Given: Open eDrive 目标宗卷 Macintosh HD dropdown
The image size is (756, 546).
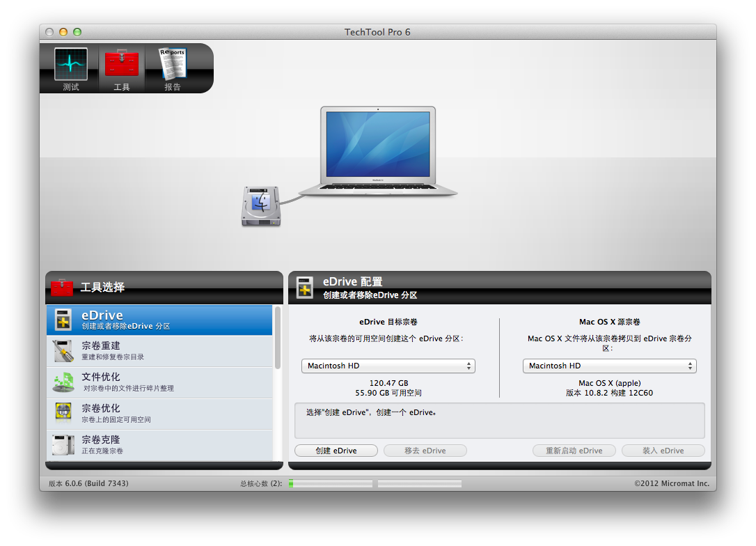Looking at the screenshot, I should [x=388, y=366].
